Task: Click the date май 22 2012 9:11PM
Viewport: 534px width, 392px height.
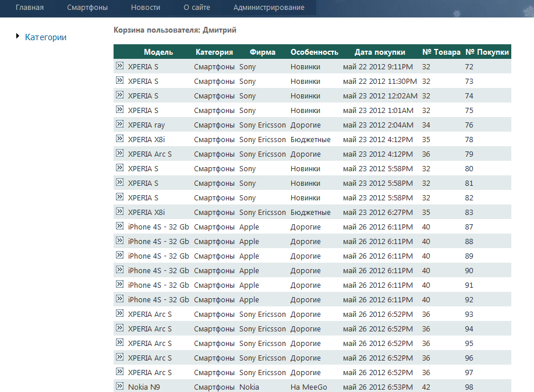Action: click(378, 67)
